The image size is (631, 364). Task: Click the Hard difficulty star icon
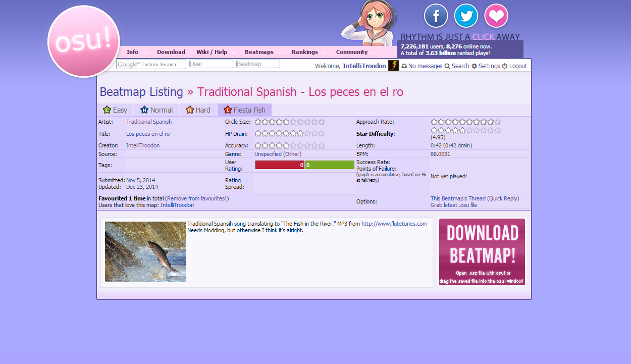[190, 110]
